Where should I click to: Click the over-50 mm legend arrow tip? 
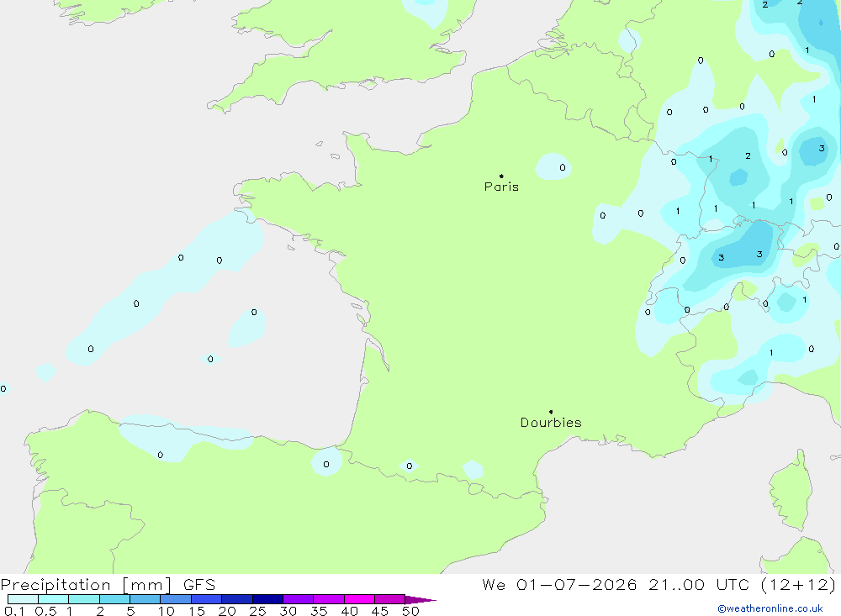click(421, 600)
